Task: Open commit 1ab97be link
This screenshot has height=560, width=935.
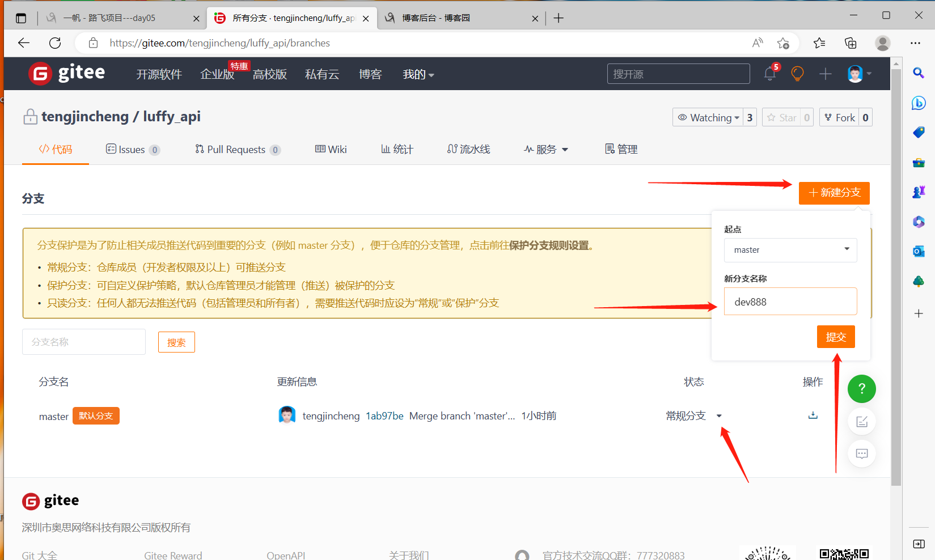Action: (384, 416)
